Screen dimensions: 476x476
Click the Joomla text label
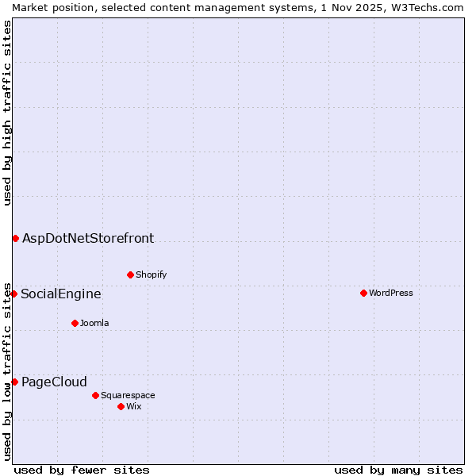tap(94, 323)
